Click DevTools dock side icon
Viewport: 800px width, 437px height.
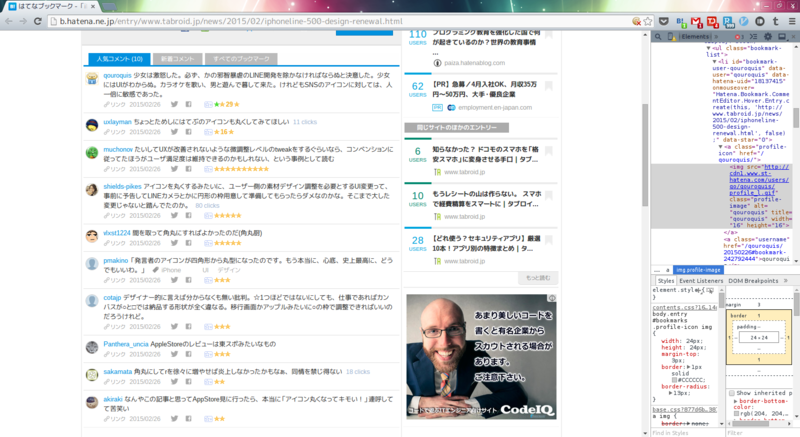pyautogui.click(x=782, y=37)
